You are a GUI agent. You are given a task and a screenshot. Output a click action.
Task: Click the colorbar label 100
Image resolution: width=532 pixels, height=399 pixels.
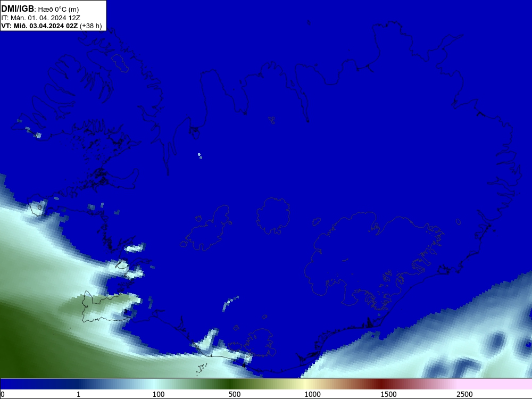pos(159,394)
